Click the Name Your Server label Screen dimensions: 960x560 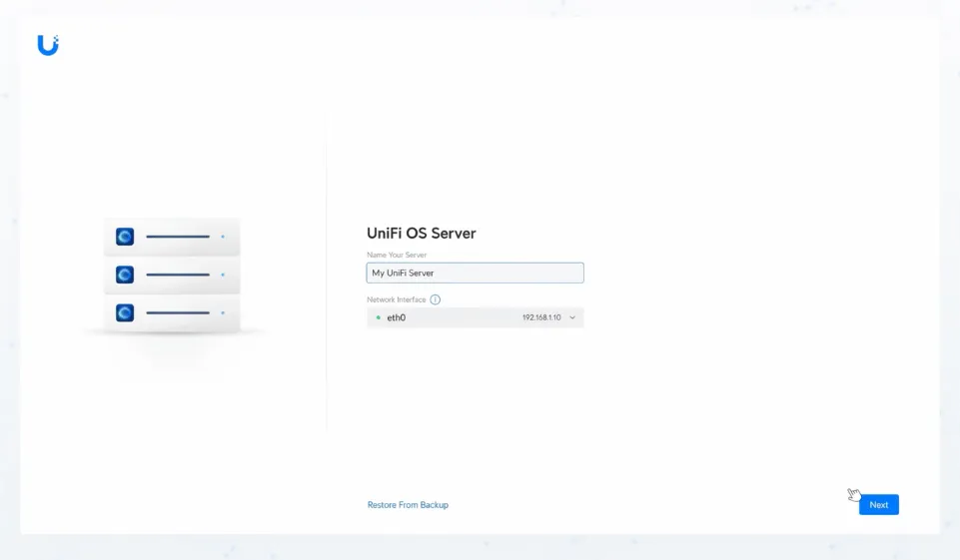pos(397,255)
